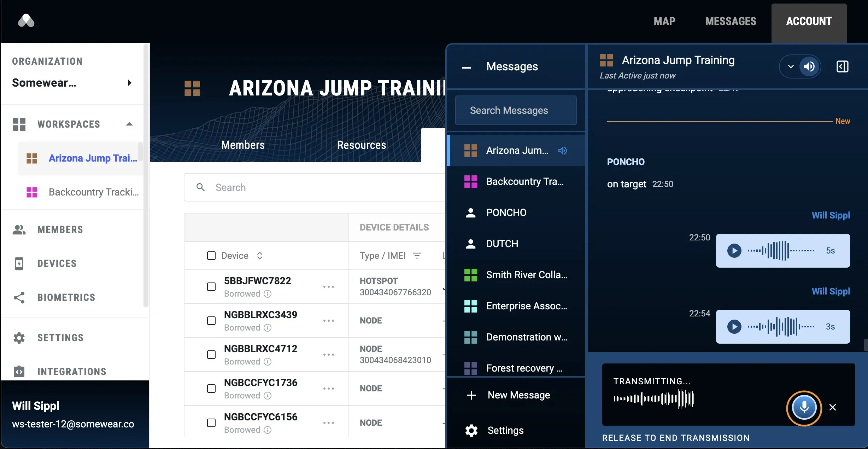This screenshot has height=449, width=868.
Task: Open PONCHO direct message conversation
Action: (516, 213)
